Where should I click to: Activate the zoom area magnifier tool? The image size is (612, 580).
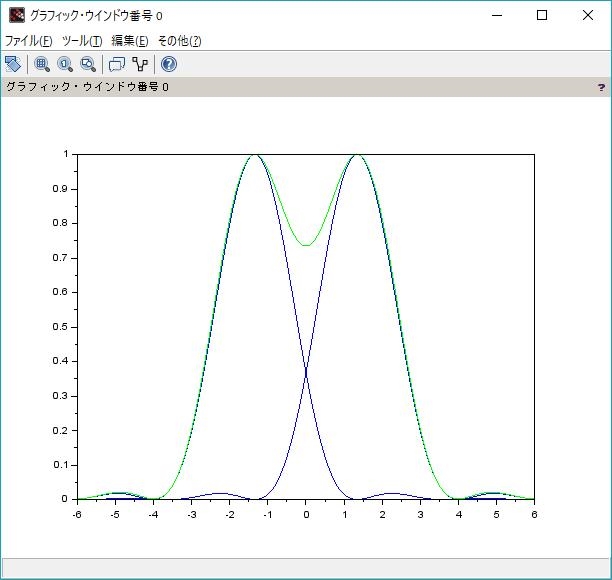42,64
